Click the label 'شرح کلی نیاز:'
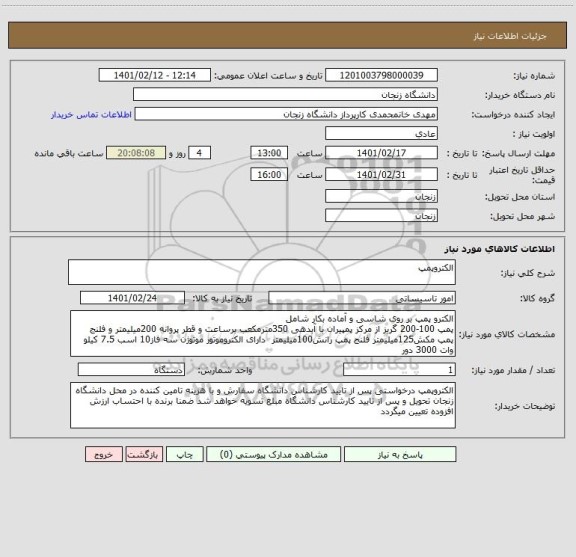The width and height of the screenshot is (576, 557). tap(528, 273)
